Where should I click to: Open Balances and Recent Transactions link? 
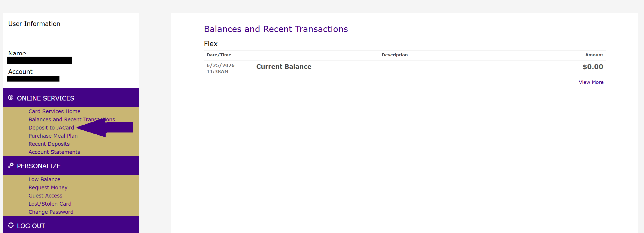[72, 119]
